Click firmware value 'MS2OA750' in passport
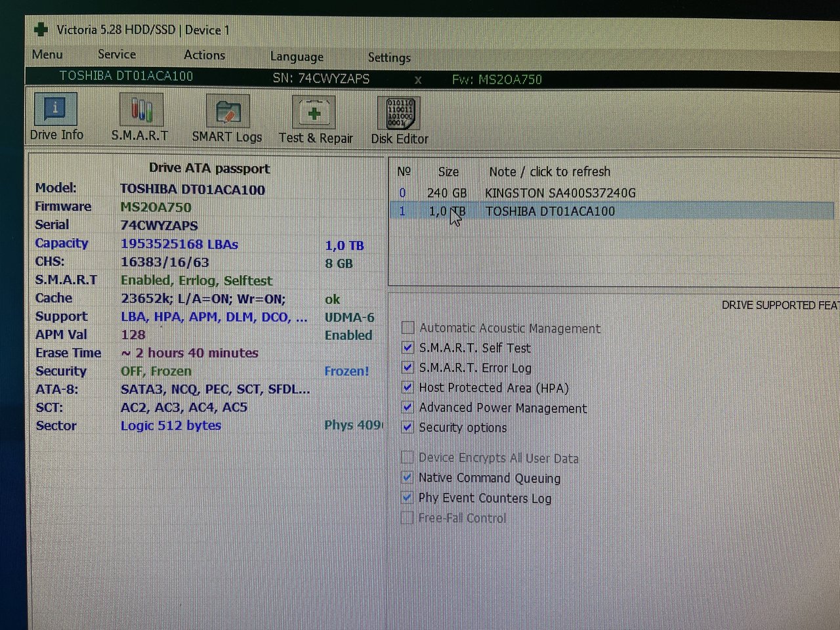 [x=156, y=207]
